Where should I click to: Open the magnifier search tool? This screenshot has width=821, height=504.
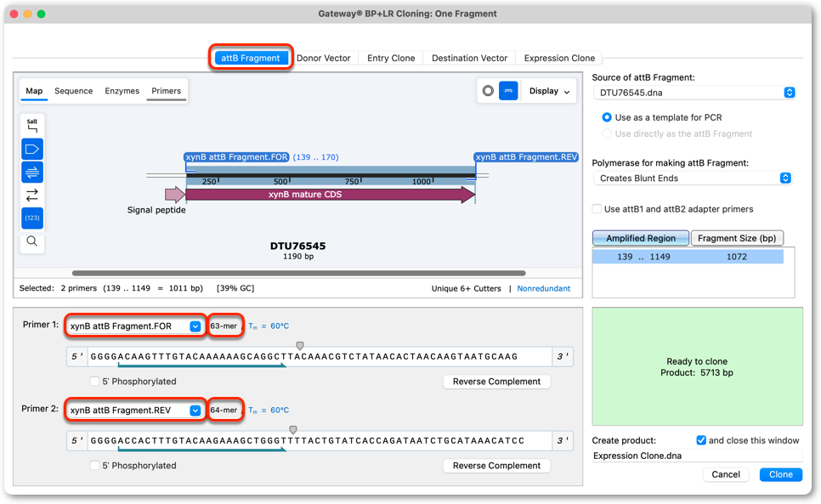(32, 241)
